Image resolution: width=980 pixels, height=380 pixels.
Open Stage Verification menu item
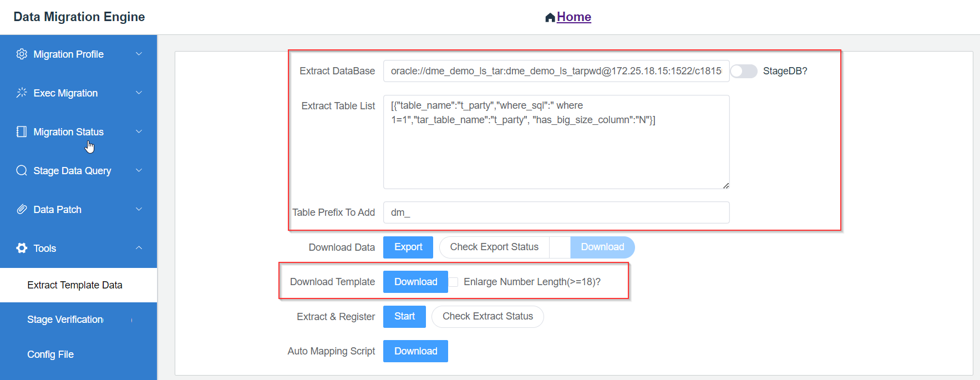[78, 320]
